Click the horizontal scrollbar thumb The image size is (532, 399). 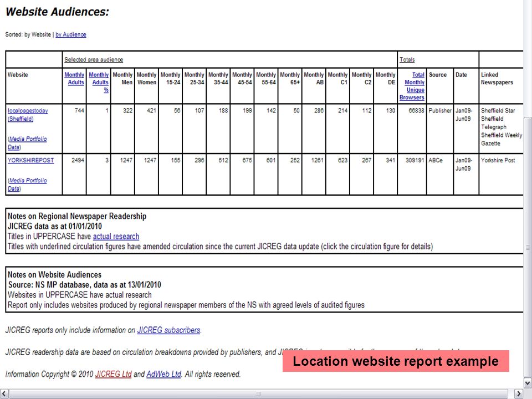tap(259, 394)
